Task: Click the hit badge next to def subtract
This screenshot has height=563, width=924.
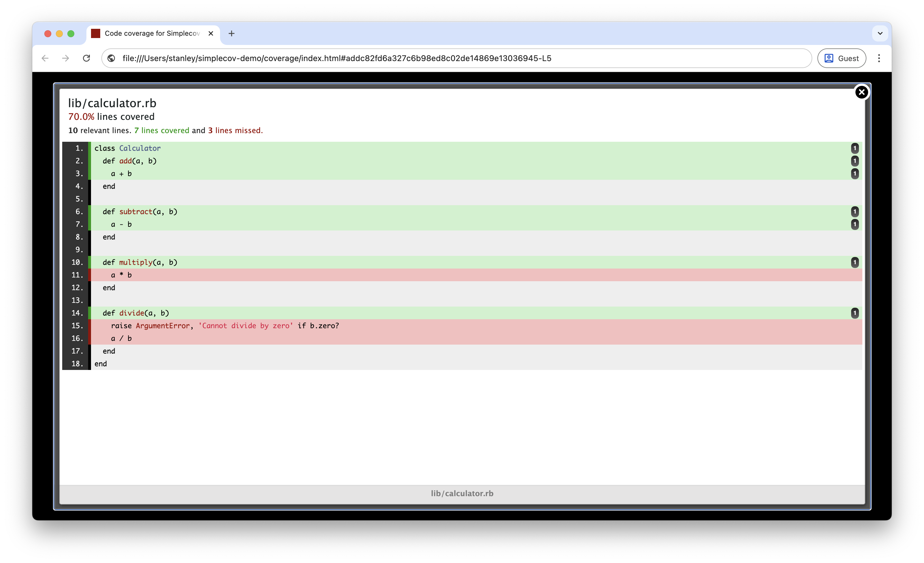Action: pyautogui.click(x=855, y=211)
